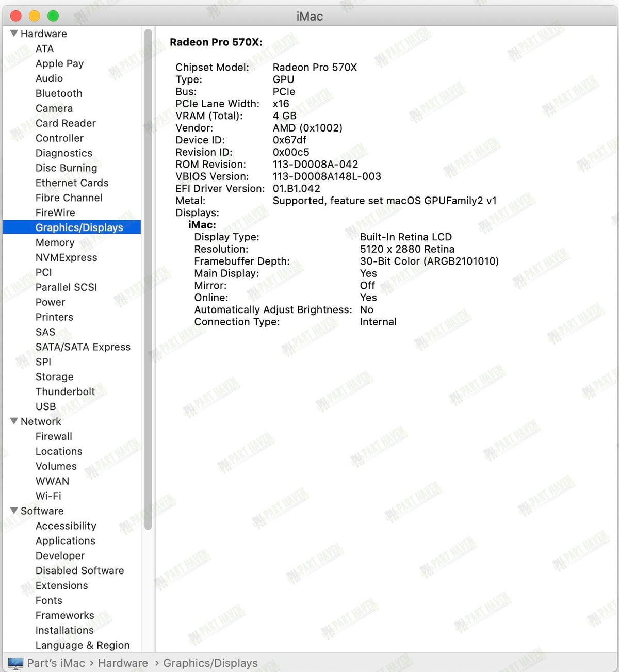Image resolution: width=619 pixels, height=672 pixels.
Task: Show Wi-Fi information
Action: coord(48,496)
